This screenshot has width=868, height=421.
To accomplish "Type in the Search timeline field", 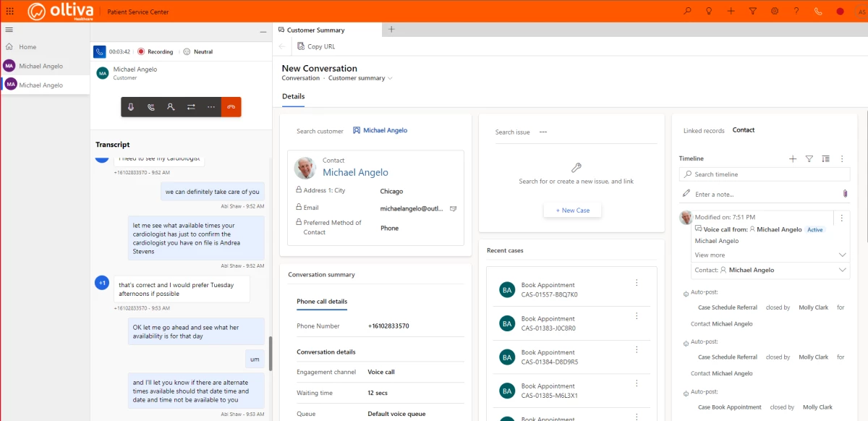I will [x=763, y=174].
